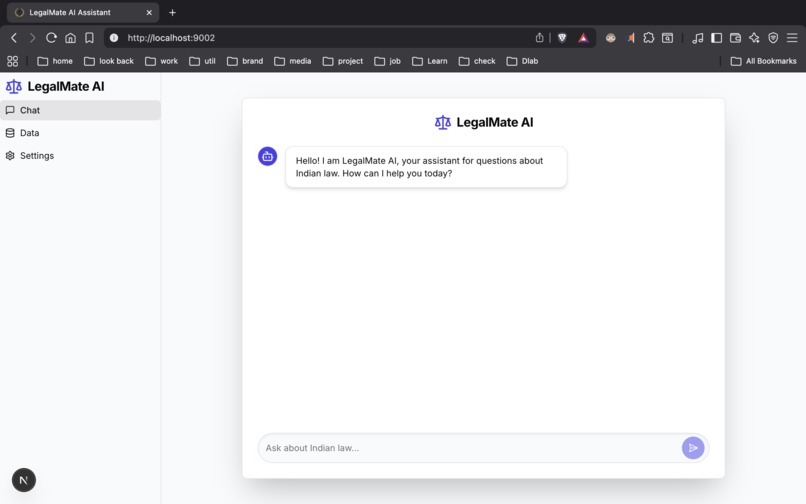Open the Settings sidebar item
806x504 pixels.
point(80,155)
